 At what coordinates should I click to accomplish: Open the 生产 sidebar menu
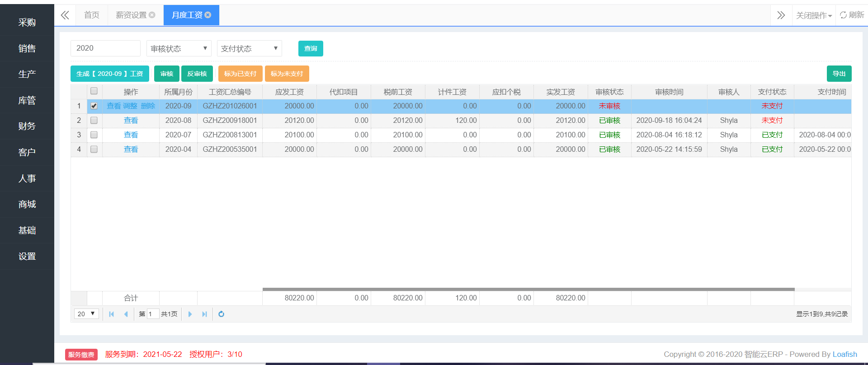click(27, 74)
